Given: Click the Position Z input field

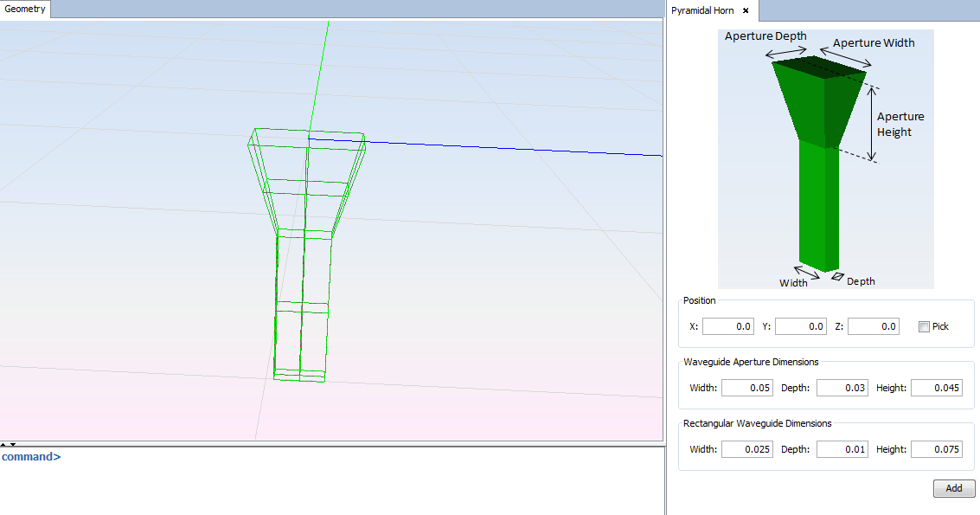Looking at the screenshot, I should tap(873, 326).
